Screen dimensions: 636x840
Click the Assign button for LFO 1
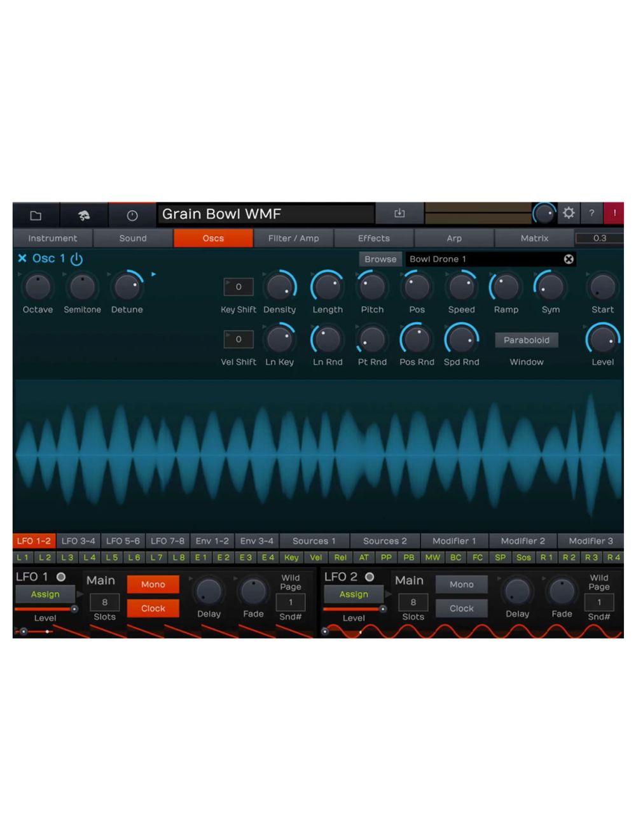[45, 594]
